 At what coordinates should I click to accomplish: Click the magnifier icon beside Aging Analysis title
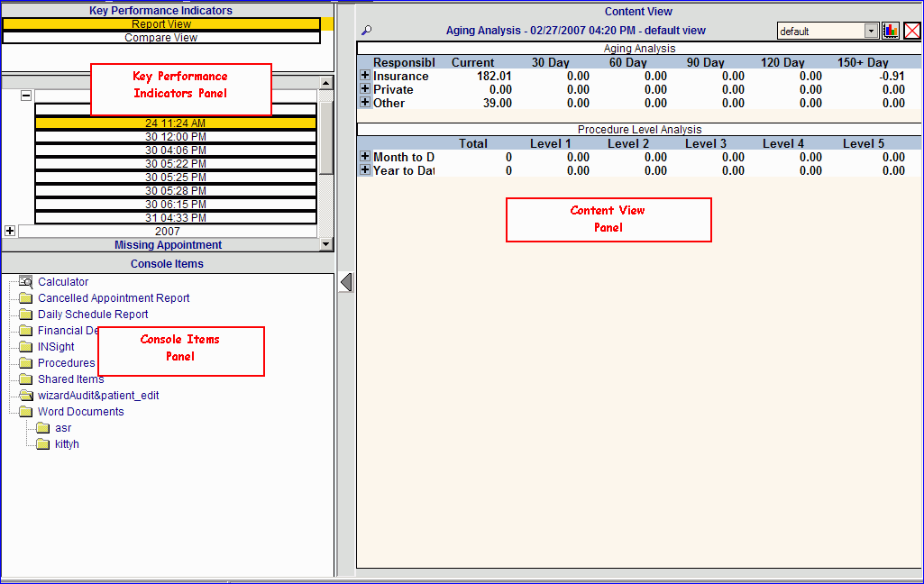click(x=366, y=31)
